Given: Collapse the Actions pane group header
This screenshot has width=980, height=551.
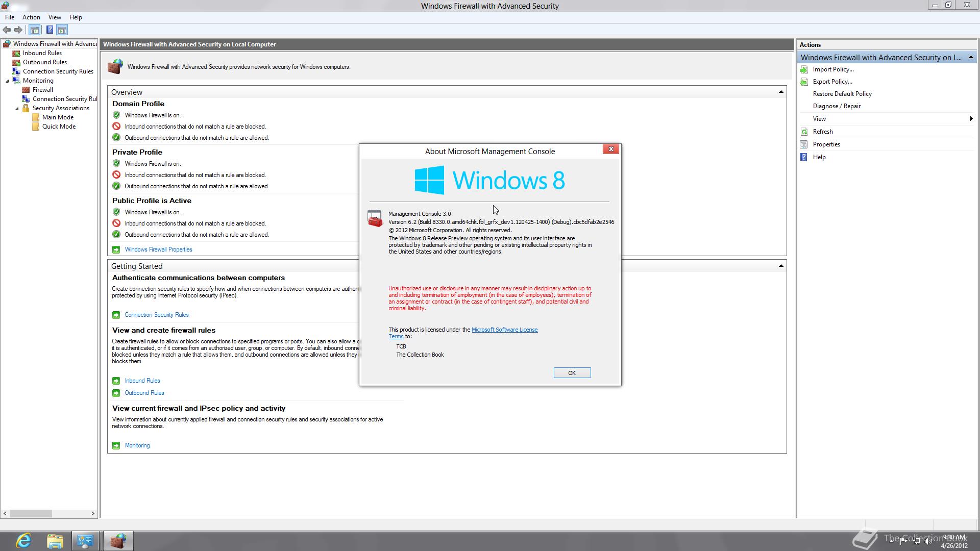Looking at the screenshot, I should pyautogui.click(x=971, y=57).
